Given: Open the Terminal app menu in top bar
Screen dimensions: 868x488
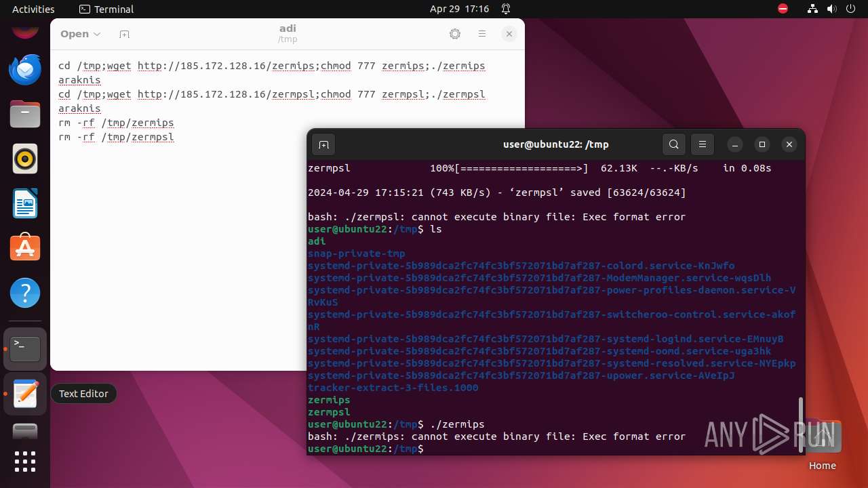Looking at the screenshot, I should coord(106,9).
